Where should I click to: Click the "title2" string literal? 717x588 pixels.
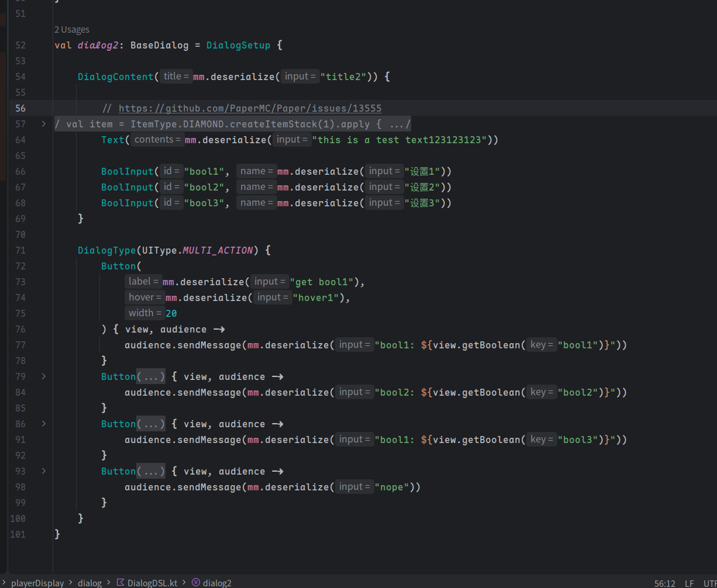(343, 77)
